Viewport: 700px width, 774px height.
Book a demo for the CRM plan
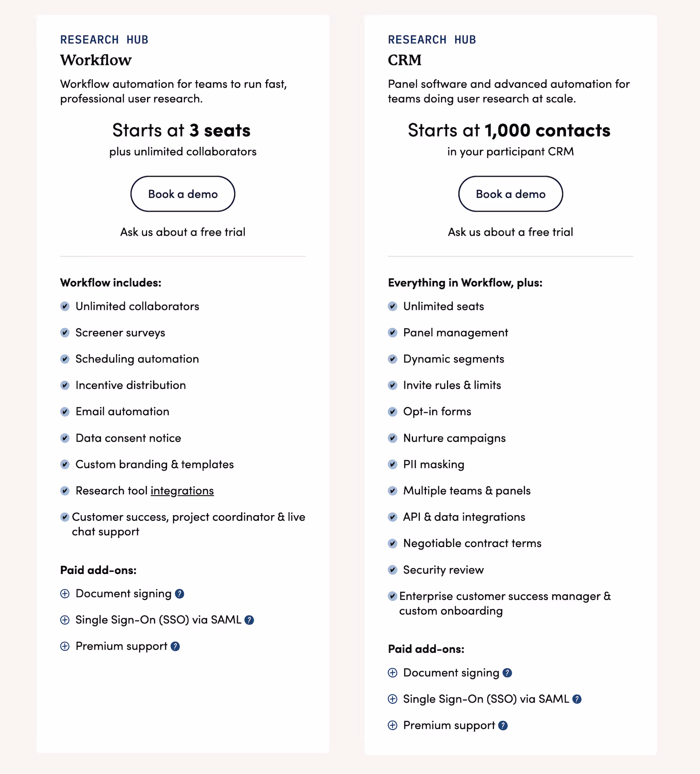[510, 194]
